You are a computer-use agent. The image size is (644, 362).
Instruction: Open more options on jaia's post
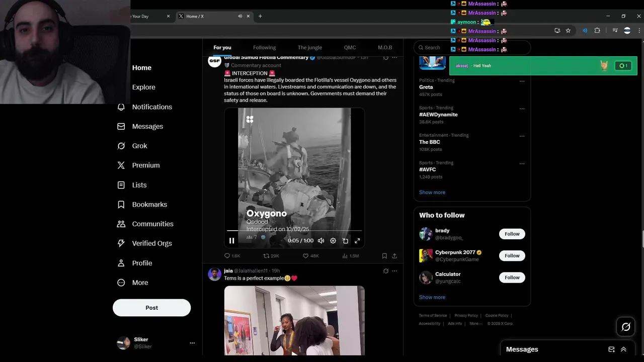point(394,271)
